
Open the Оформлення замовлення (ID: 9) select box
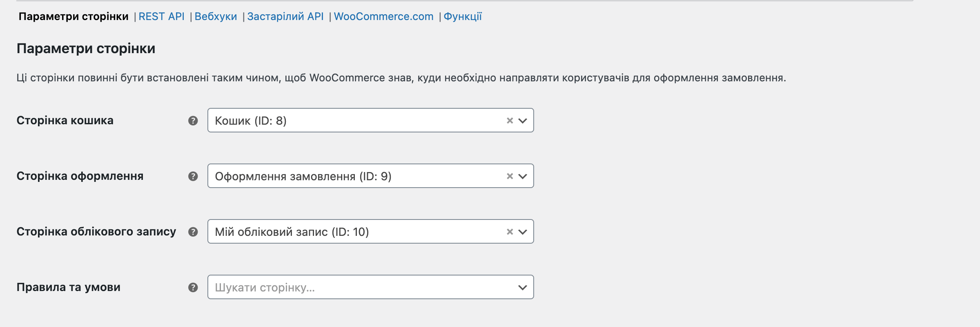tap(371, 176)
